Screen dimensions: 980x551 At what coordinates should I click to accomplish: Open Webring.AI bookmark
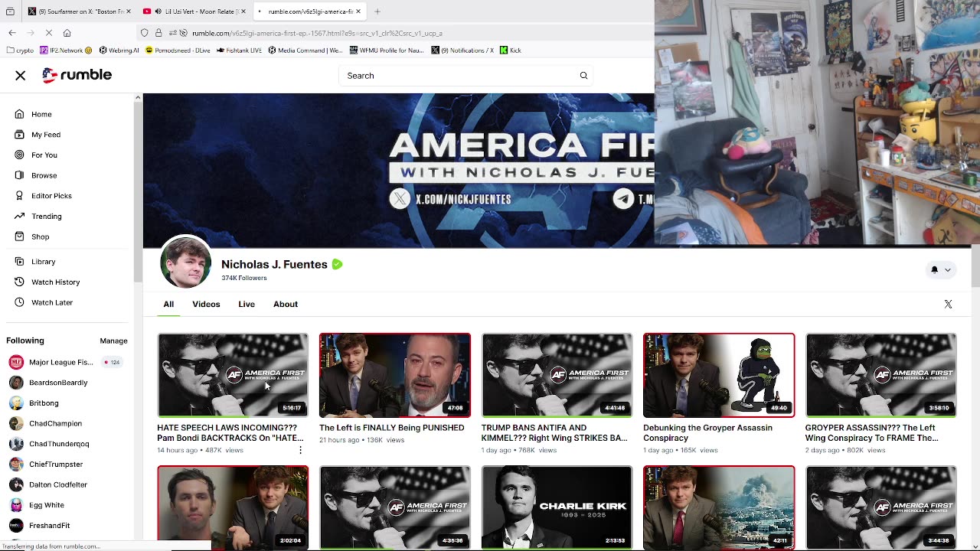click(119, 51)
